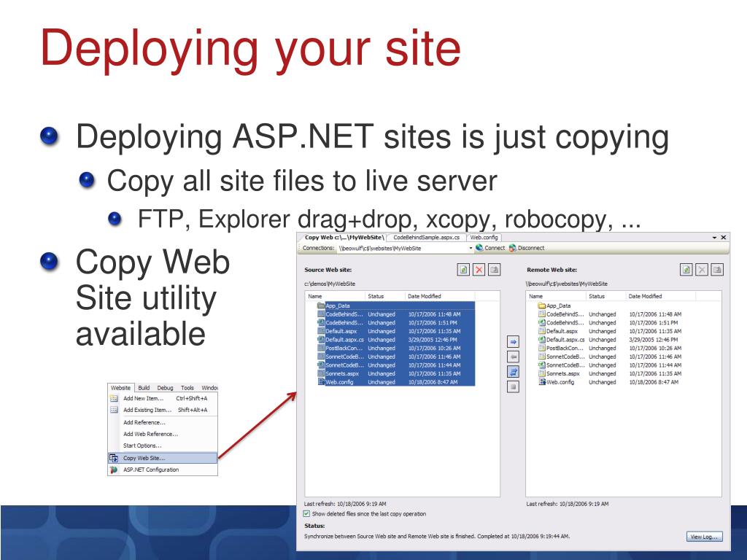This screenshot has height=560, width=747.
Task: Open the Website menu
Action: [x=121, y=388]
